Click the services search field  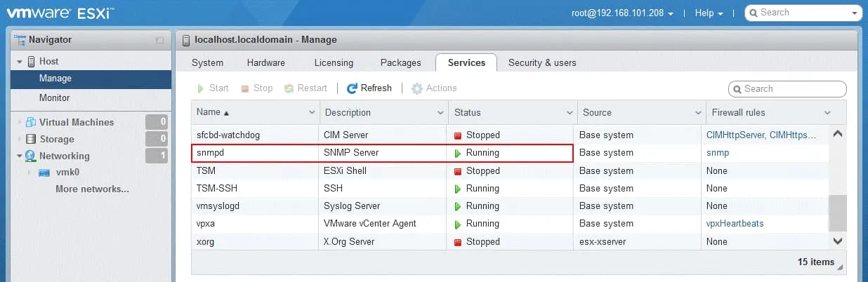tap(787, 88)
